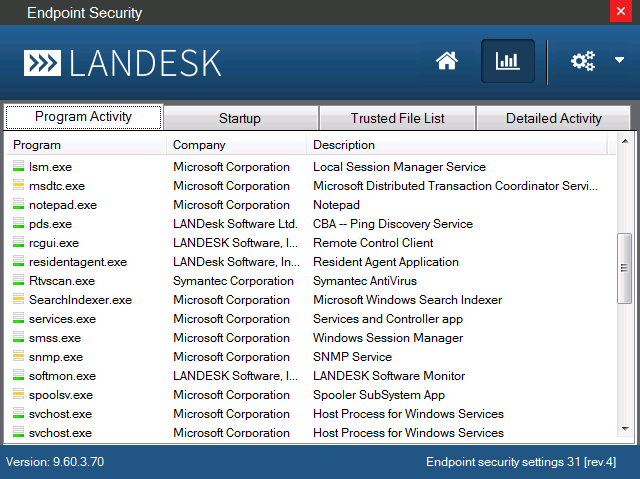Show the Detailed Activity tab
This screenshot has width=640, height=479.
click(x=553, y=118)
